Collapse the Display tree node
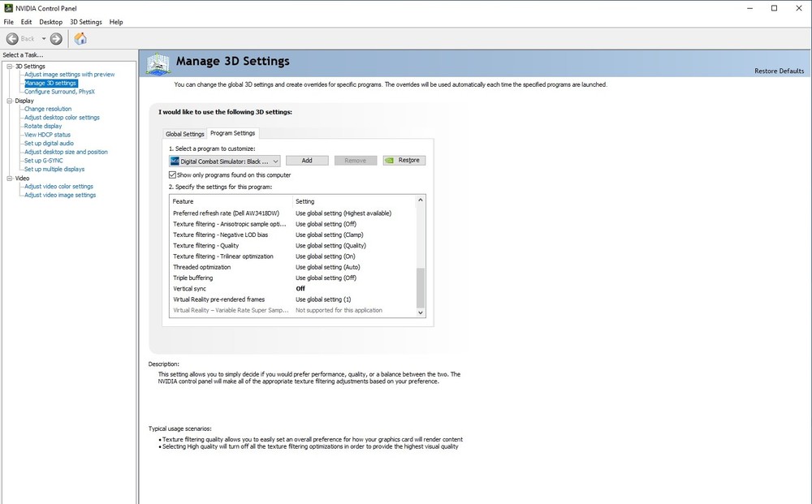Viewport: 812px width, 504px height. (x=9, y=101)
